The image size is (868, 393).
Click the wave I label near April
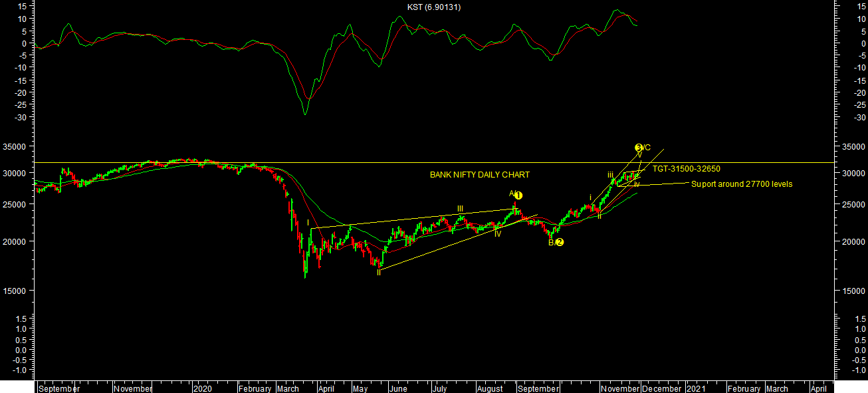pos(308,223)
